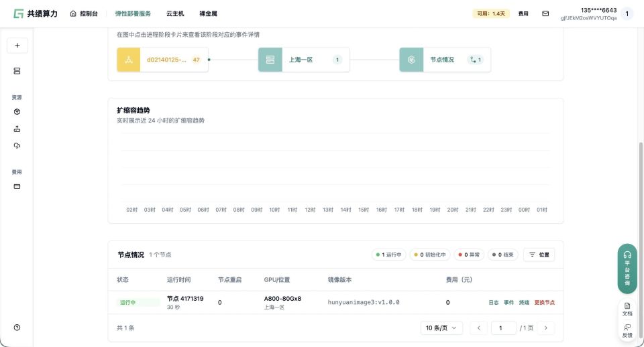
Task: Click the page number input field
Action: coord(504,328)
